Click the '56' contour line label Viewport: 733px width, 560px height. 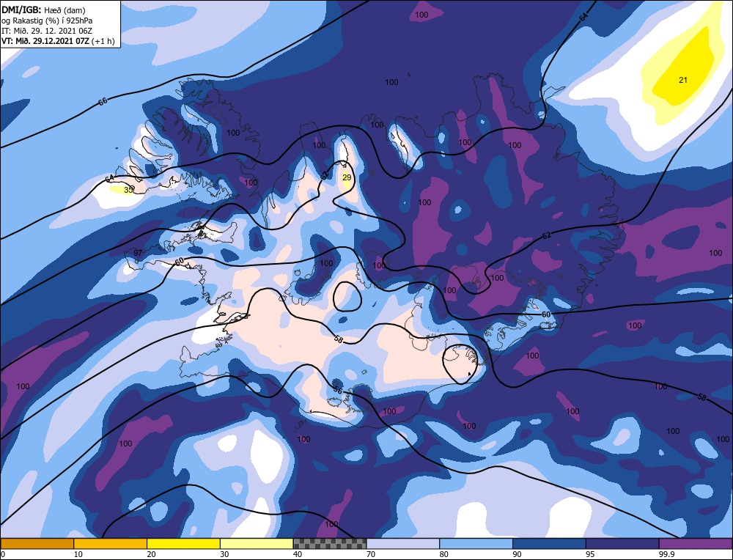(338, 390)
